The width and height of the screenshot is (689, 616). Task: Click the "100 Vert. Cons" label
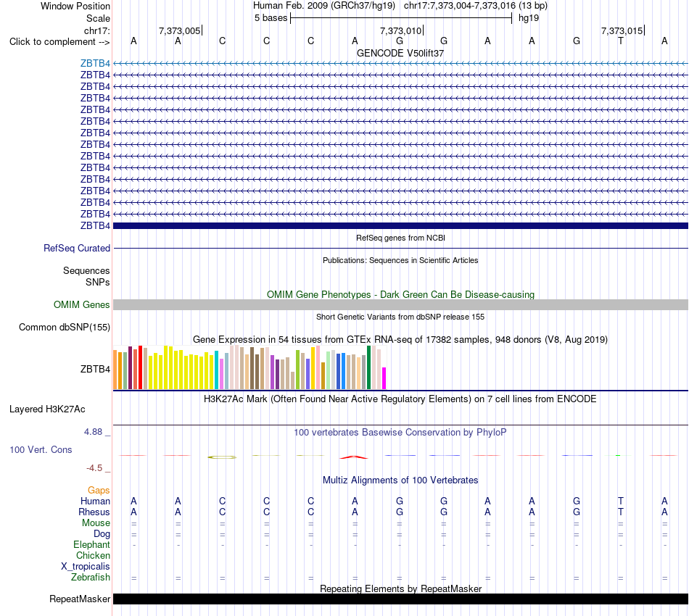click(x=41, y=449)
